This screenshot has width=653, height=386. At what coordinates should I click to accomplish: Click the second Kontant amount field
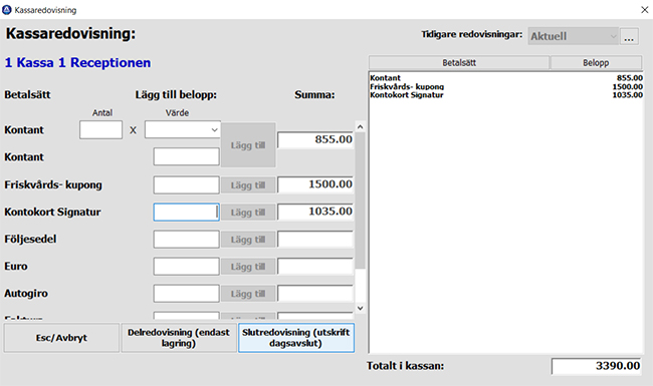point(186,157)
